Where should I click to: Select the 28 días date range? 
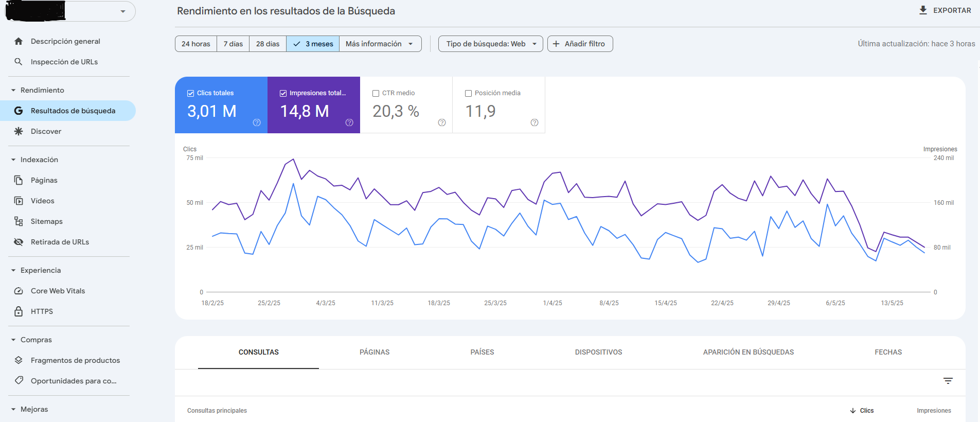[x=268, y=44]
